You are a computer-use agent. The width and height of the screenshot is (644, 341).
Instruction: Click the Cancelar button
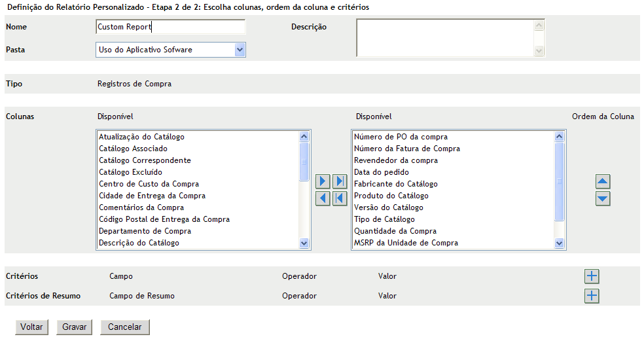click(x=125, y=327)
